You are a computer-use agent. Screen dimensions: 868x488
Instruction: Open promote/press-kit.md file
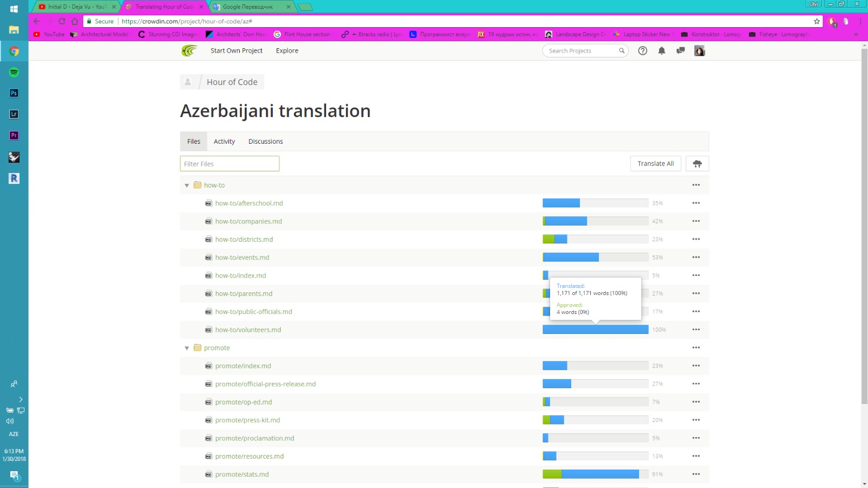(x=247, y=420)
